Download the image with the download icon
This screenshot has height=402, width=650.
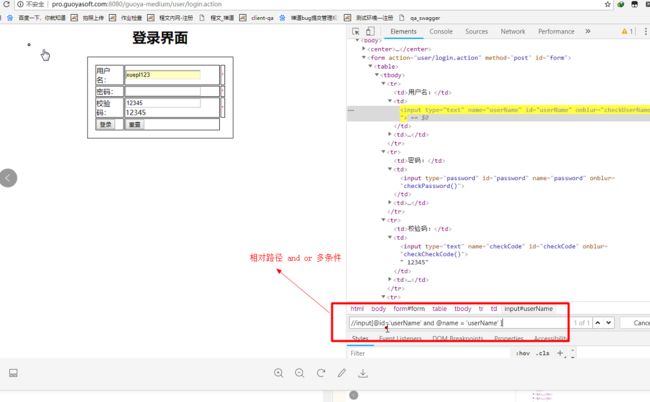click(363, 373)
